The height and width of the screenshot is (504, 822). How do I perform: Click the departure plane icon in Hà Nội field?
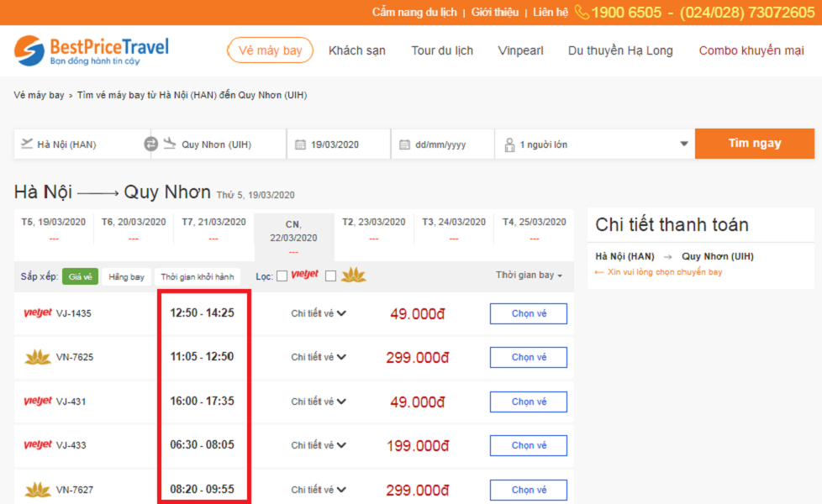(27, 143)
